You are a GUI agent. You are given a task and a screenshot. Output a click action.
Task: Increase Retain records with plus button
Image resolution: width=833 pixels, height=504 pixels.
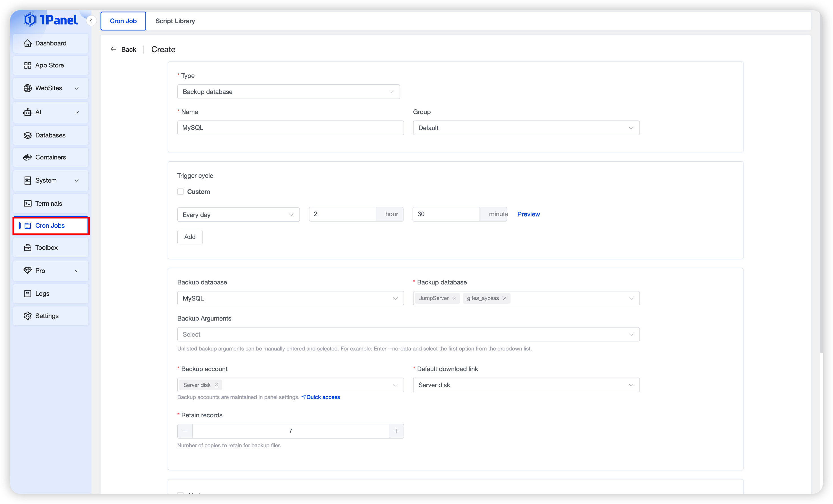pyautogui.click(x=396, y=431)
